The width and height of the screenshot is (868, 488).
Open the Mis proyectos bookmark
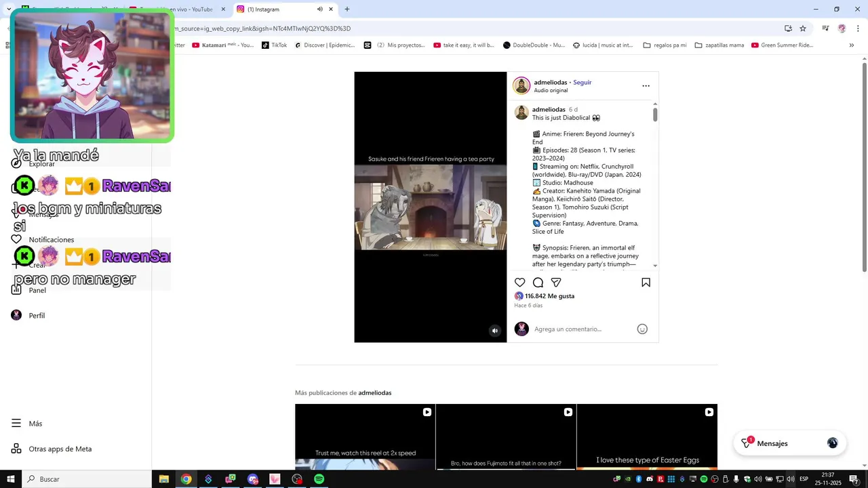pyautogui.click(x=395, y=45)
